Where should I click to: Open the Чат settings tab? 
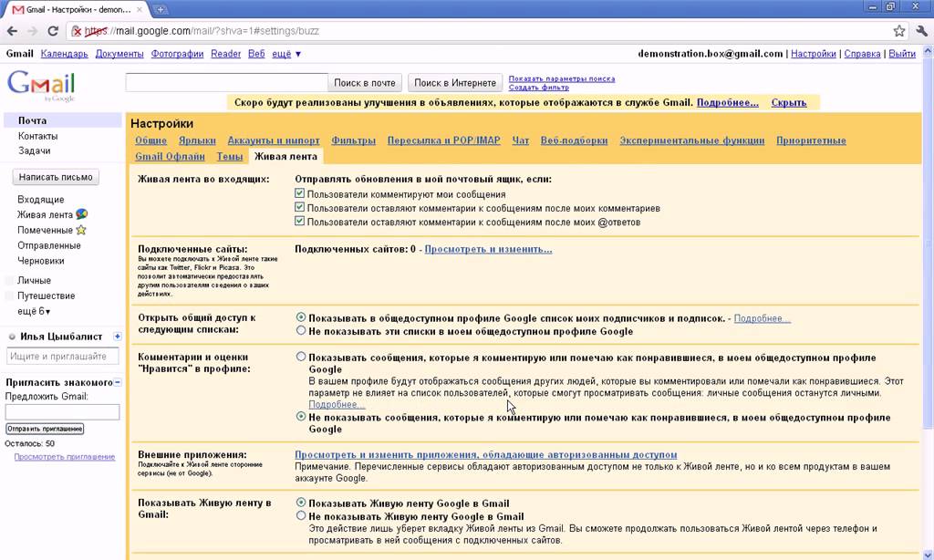coord(521,140)
